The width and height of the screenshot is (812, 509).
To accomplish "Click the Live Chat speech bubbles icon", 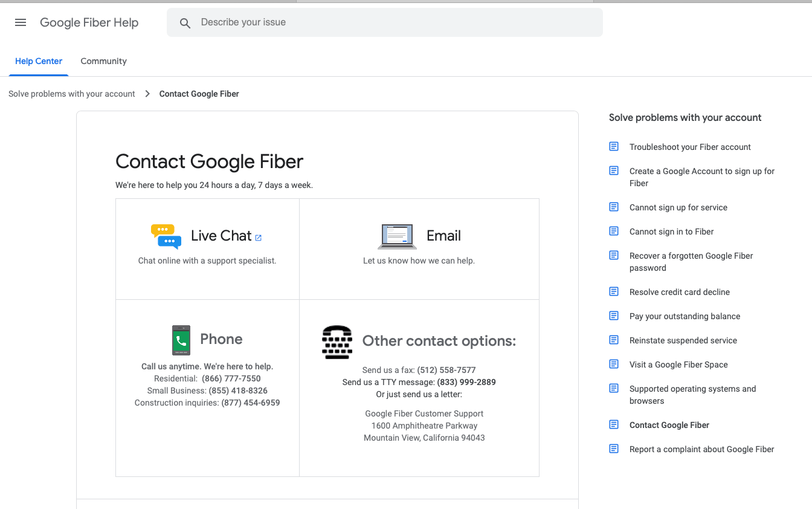I will [x=166, y=236].
